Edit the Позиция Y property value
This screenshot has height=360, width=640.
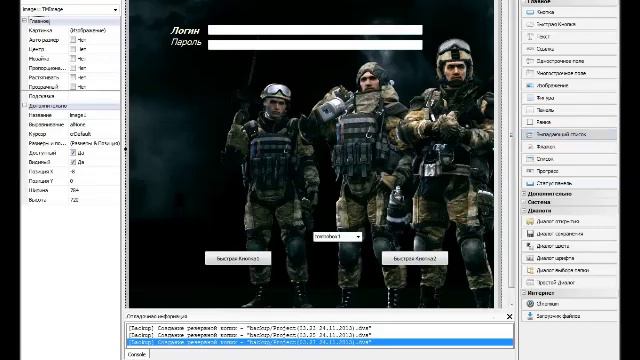pos(94,181)
